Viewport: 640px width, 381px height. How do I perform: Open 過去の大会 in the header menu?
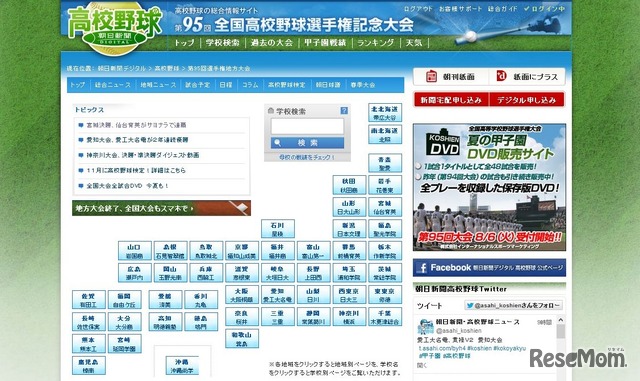[x=272, y=42]
